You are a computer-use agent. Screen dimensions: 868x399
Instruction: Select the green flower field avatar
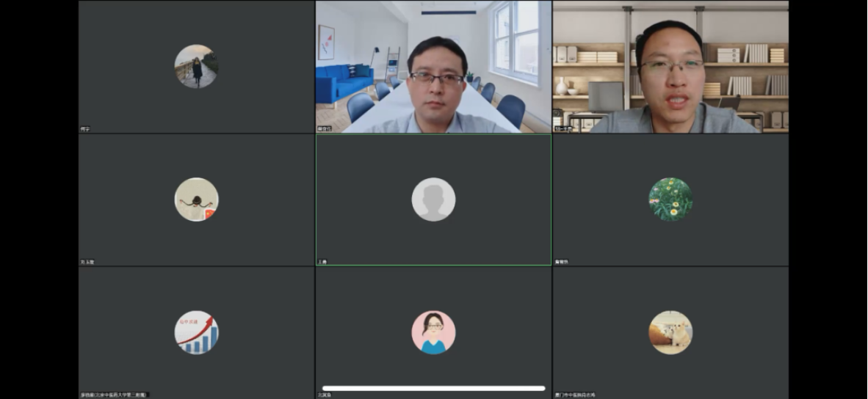pyautogui.click(x=670, y=199)
